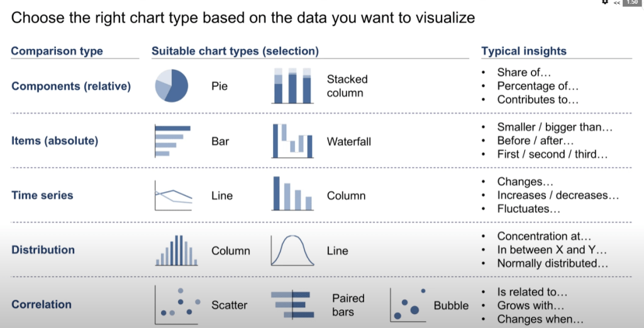644x328 pixels.
Task: Open the settings gear icon
Action: pyautogui.click(x=605, y=3)
